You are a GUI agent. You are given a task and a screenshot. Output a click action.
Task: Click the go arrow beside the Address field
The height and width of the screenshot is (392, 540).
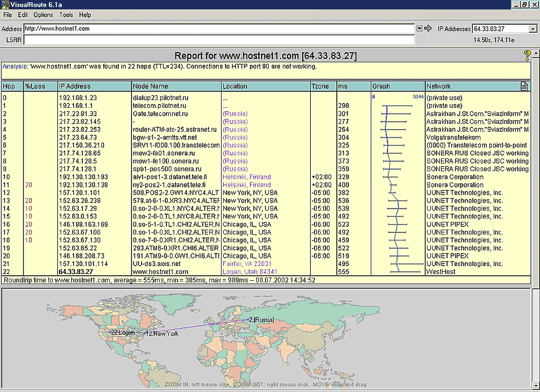point(428,28)
